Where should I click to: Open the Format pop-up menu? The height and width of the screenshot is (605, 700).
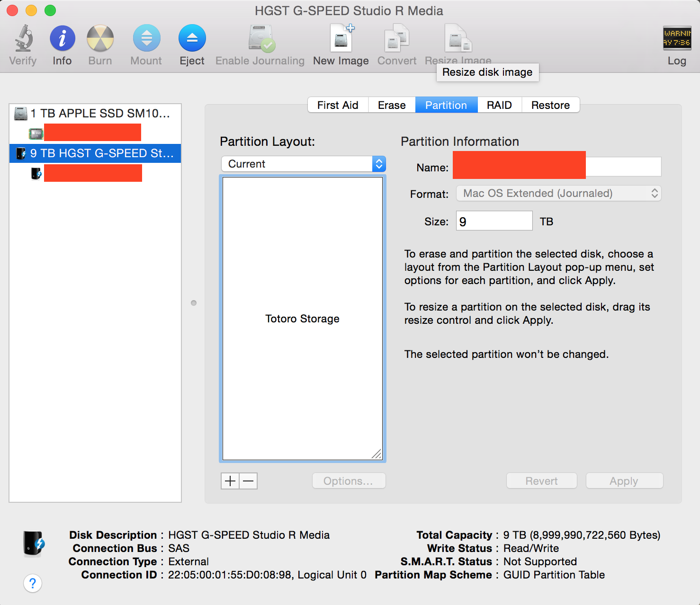(x=558, y=193)
